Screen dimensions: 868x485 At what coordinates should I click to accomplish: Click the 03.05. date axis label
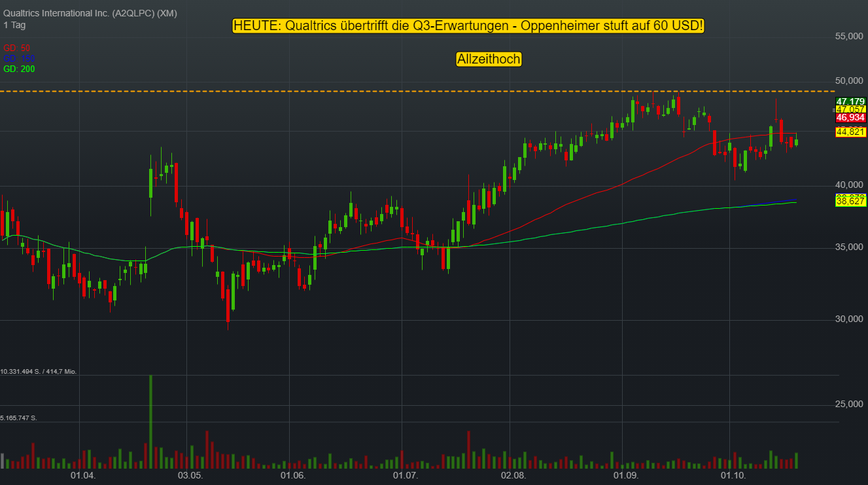tap(190, 475)
